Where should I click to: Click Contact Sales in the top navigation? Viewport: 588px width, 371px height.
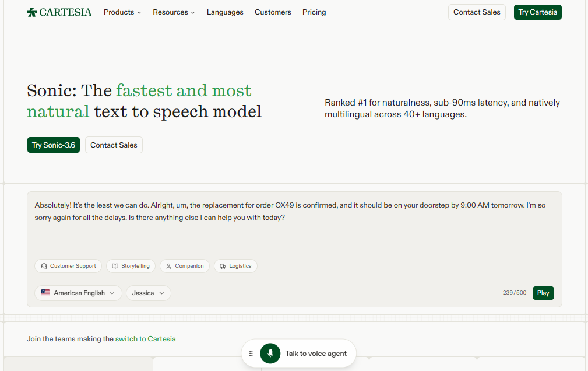coord(477,12)
